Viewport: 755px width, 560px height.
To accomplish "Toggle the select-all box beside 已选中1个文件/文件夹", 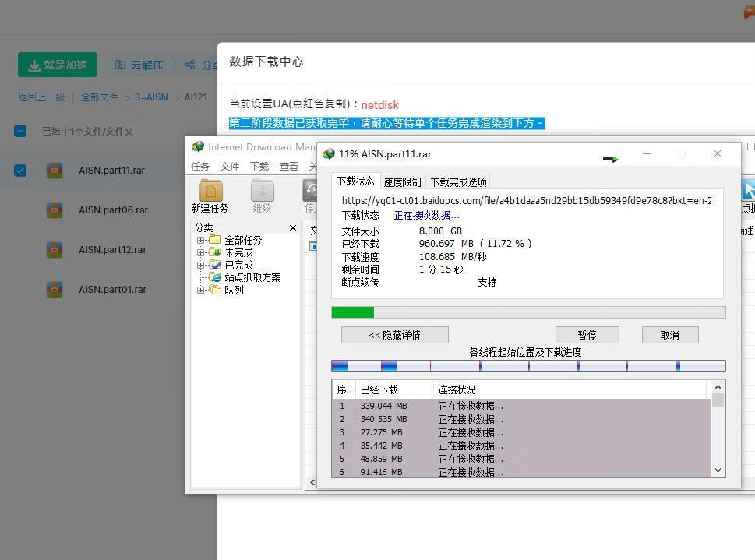I will click(19, 131).
